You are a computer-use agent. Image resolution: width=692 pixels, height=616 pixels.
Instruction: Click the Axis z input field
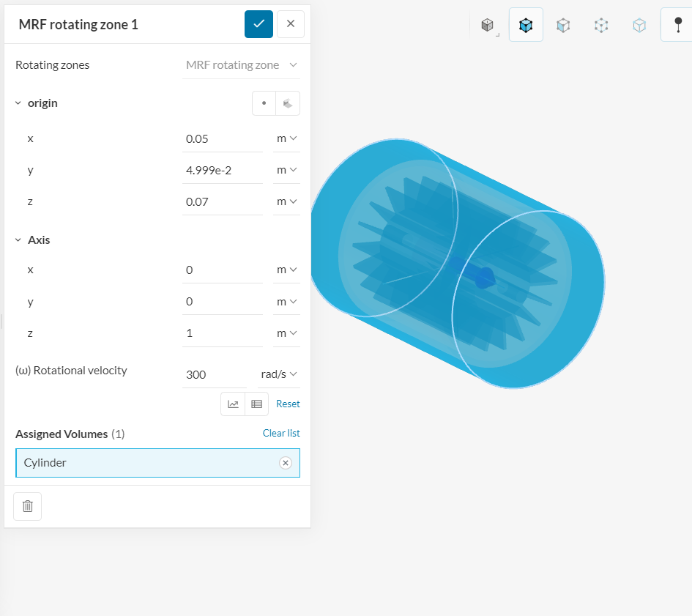[x=222, y=333]
